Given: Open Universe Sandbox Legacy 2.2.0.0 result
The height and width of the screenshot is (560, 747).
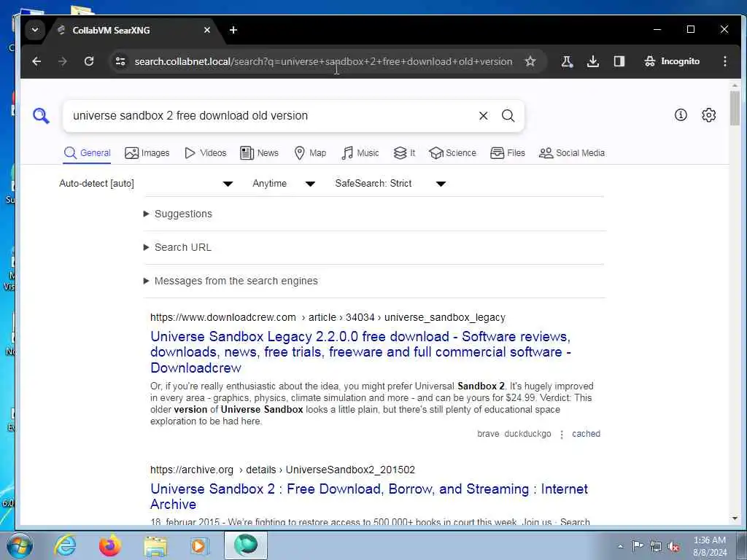Looking at the screenshot, I should tap(360, 352).
